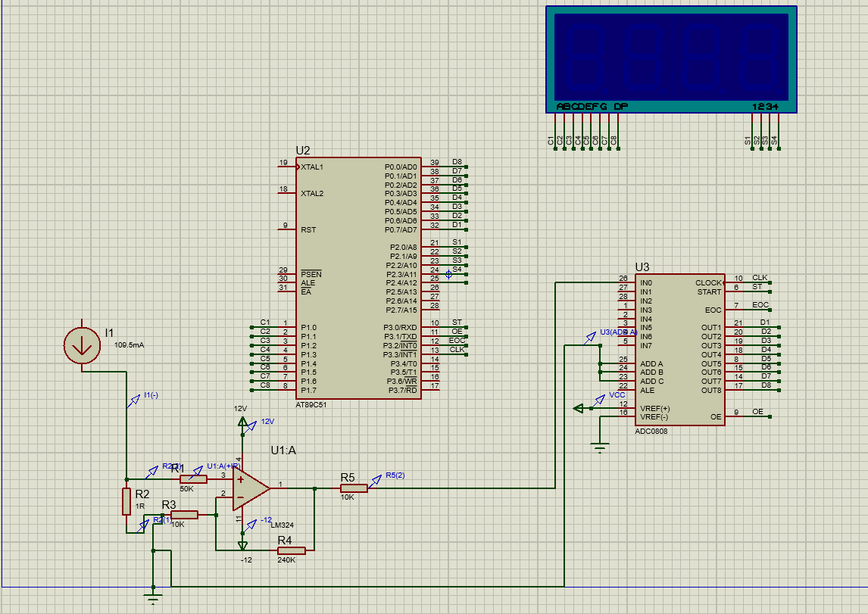
Task: Select the LM324 op-amp triangle U1:A
Action: (x=251, y=488)
